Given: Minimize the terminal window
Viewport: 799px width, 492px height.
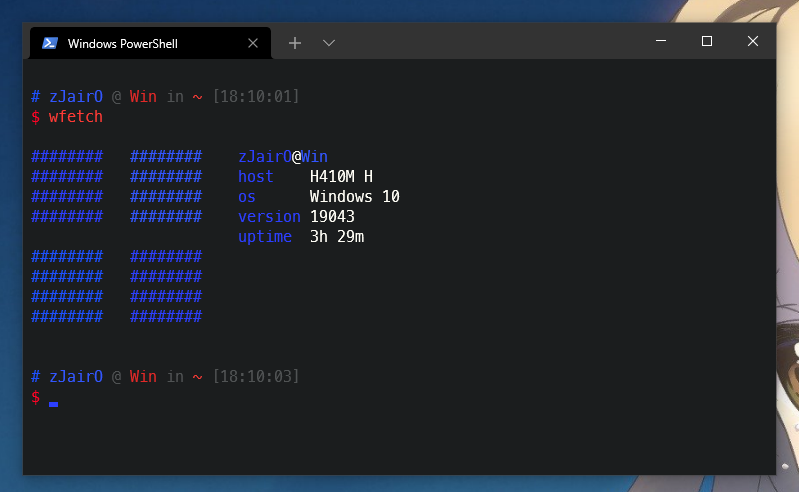Looking at the screenshot, I should (661, 41).
